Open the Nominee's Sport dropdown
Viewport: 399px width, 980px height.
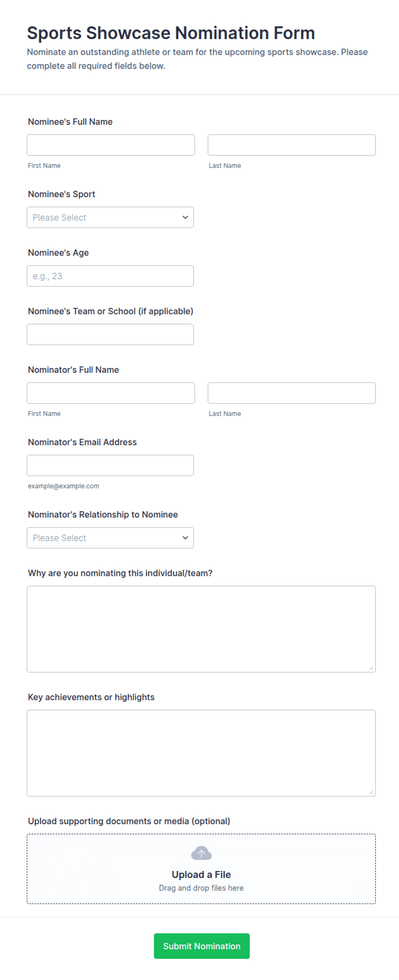pos(110,217)
